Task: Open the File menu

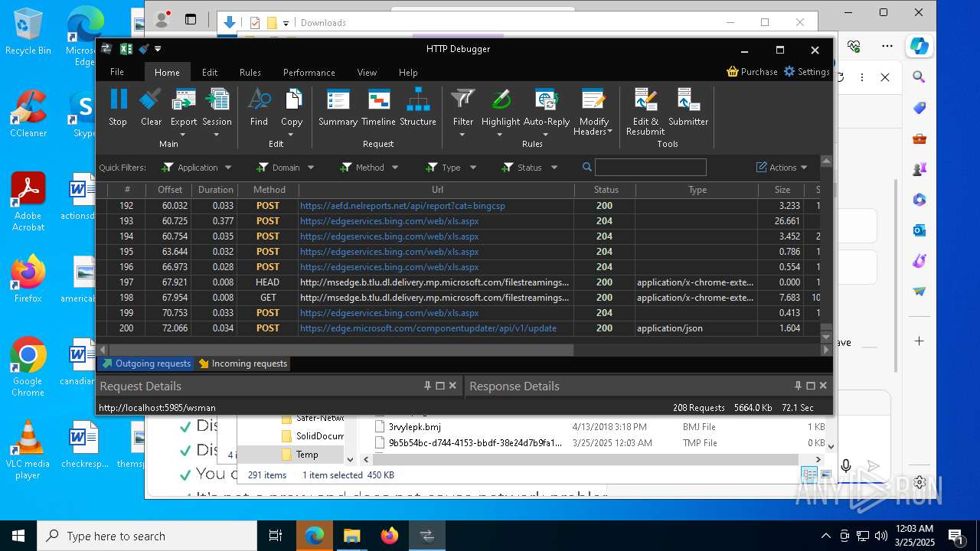Action: pos(117,72)
